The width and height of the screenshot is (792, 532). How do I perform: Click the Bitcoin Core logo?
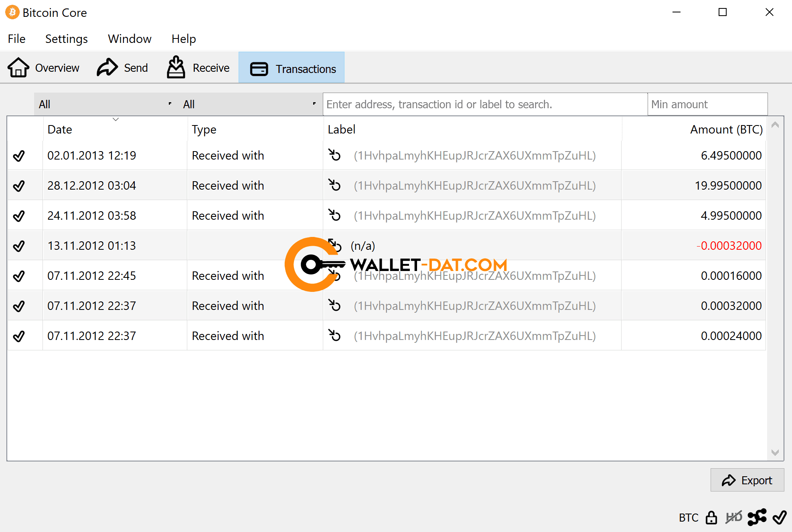12,12
